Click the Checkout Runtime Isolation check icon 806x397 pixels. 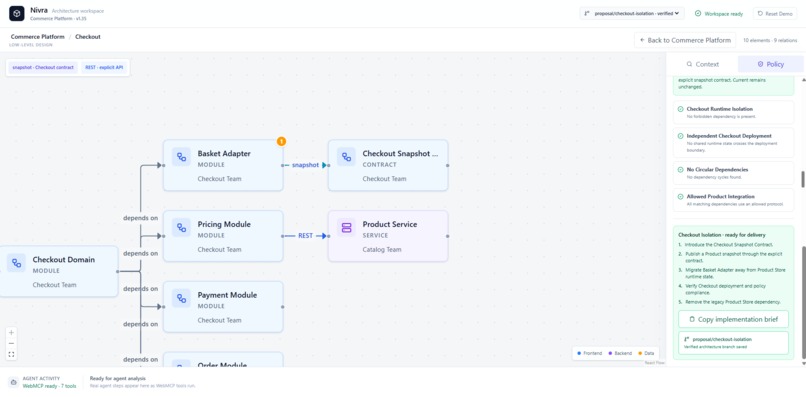click(x=681, y=109)
